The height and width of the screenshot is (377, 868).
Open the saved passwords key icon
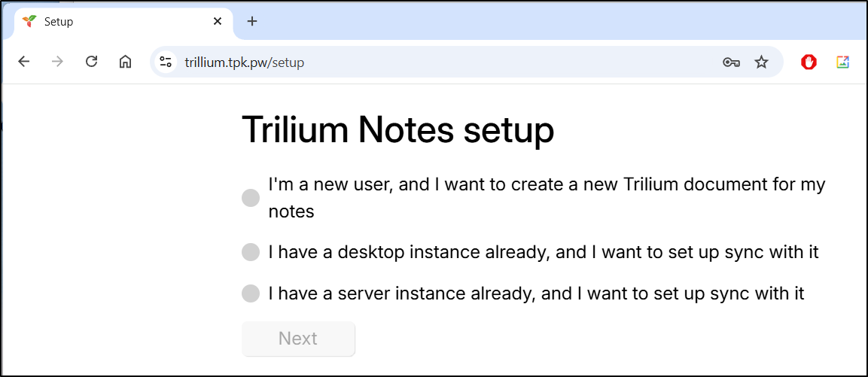point(731,62)
